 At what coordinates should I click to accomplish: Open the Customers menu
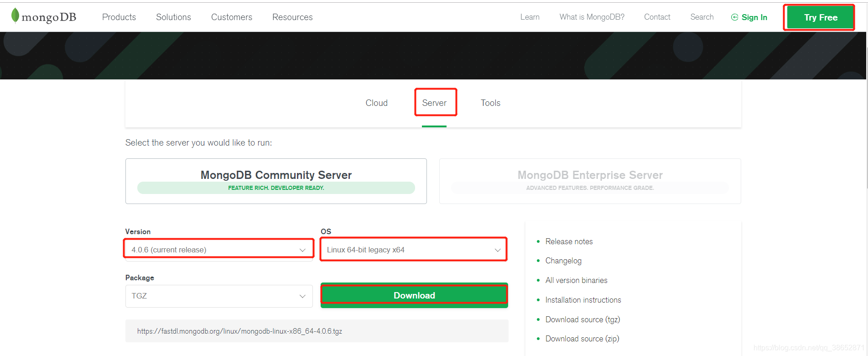[x=232, y=17]
